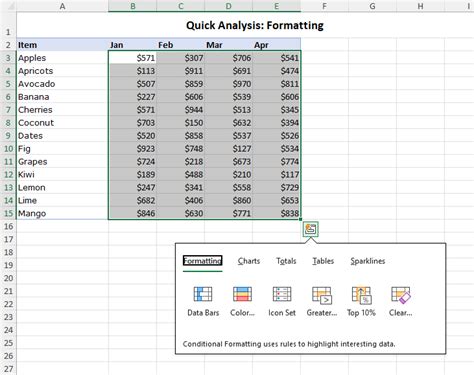Select column F header

pos(324,6)
